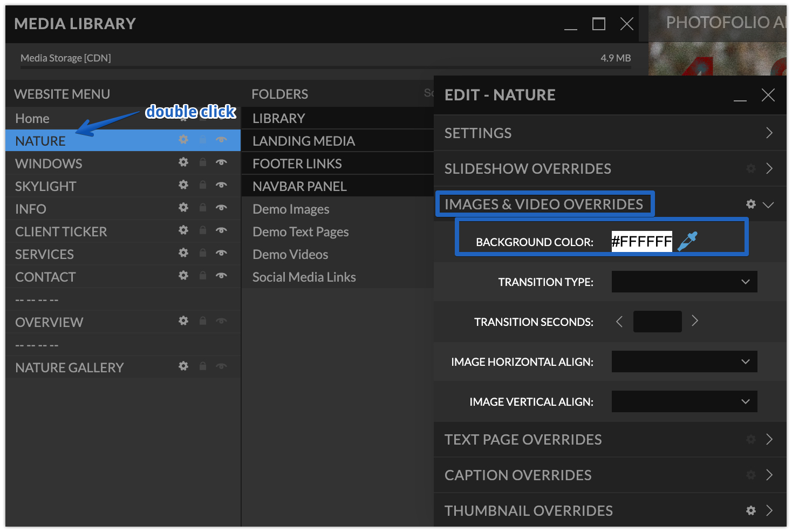Screen dimensions: 792x532
Task: Toggle visibility eye for INFO item
Action: click(x=221, y=208)
